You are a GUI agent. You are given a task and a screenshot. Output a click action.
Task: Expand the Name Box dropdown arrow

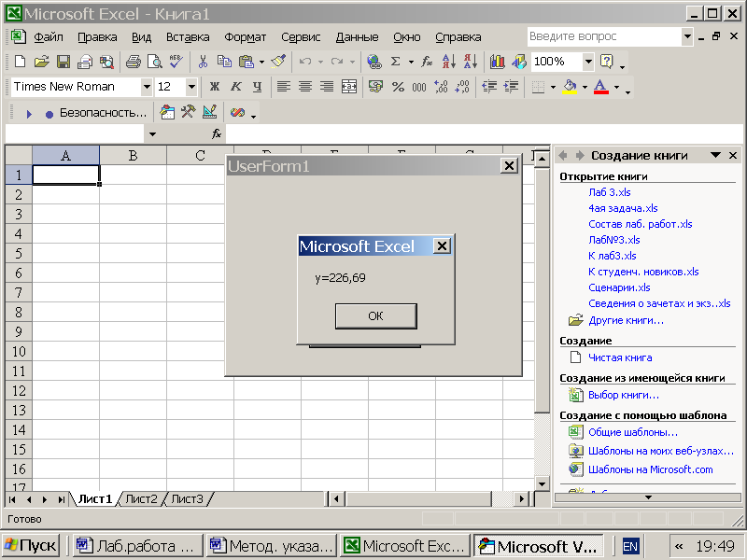(152, 134)
